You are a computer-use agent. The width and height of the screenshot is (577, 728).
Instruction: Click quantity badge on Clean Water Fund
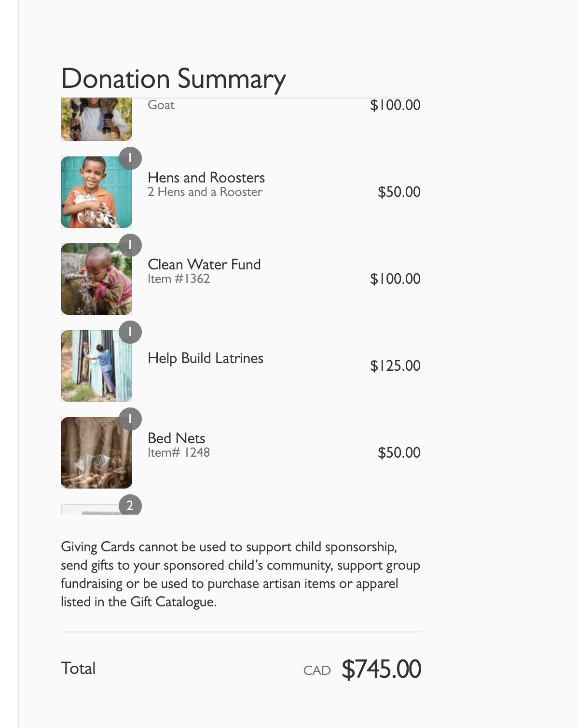[x=130, y=245]
